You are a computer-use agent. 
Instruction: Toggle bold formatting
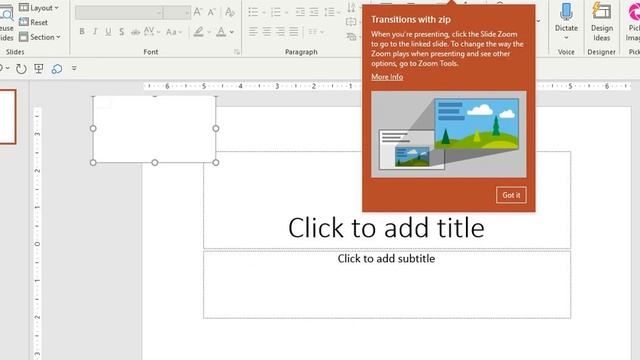point(82,31)
